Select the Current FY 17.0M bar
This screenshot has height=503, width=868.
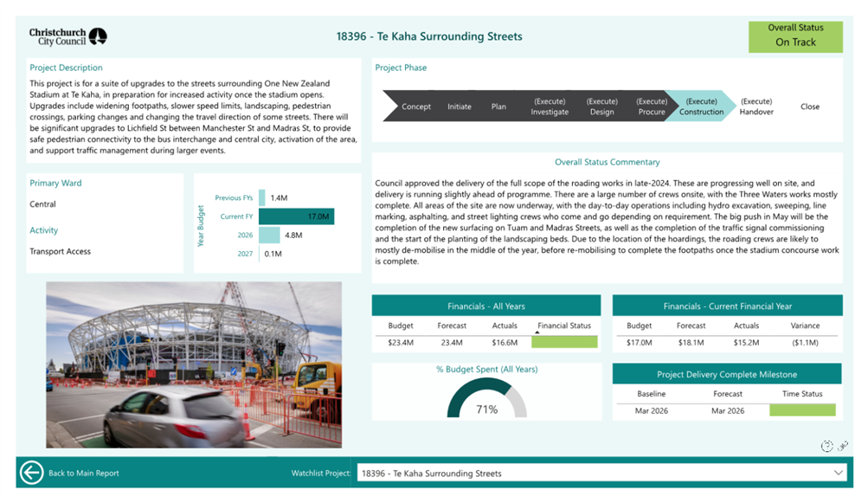coord(296,216)
